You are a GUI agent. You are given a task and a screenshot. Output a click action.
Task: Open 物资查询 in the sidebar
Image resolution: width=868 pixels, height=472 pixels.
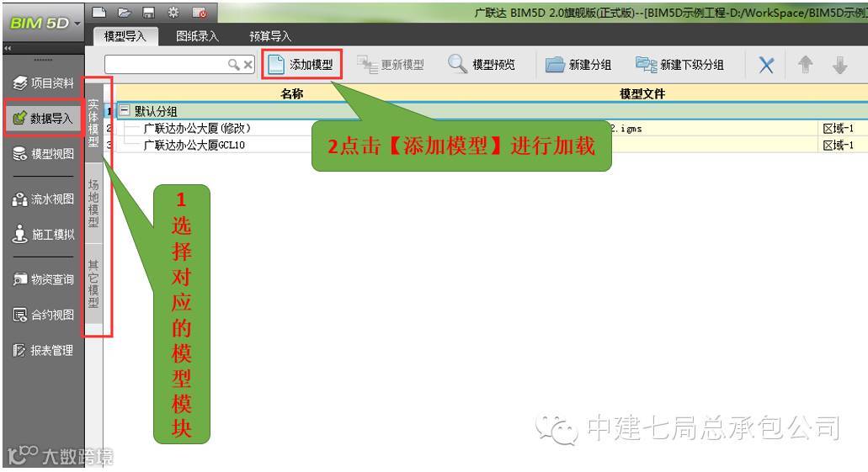(x=43, y=279)
